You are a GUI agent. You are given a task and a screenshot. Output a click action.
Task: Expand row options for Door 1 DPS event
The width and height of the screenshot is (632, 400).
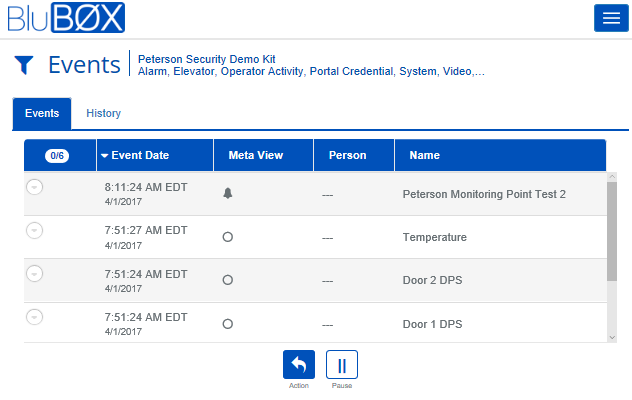click(35, 317)
